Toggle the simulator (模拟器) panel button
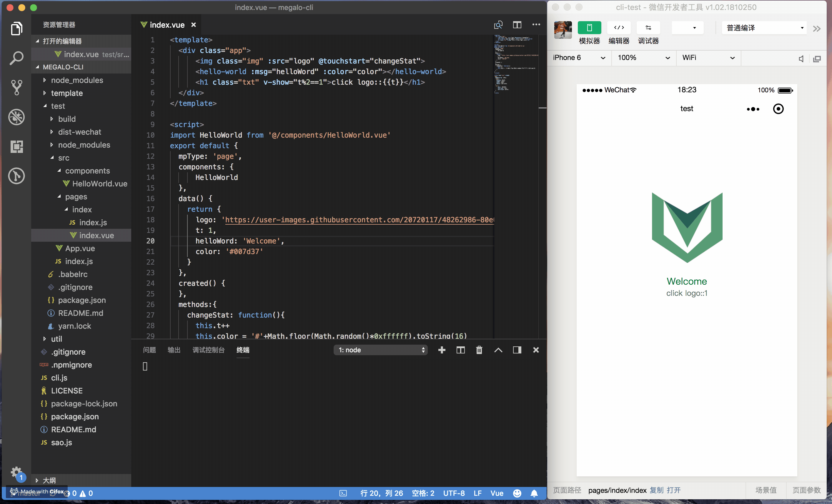 (589, 28)
